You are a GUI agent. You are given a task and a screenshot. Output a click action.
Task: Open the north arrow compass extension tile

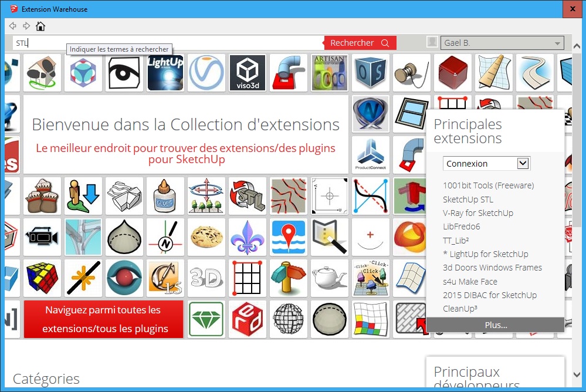165,237
